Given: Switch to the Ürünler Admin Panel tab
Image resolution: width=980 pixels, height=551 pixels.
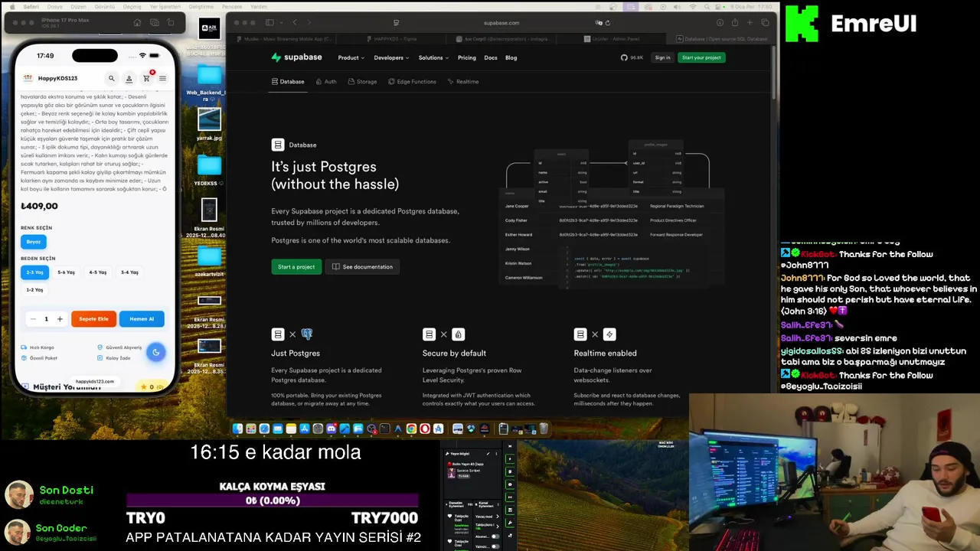Looking at the screenshot, I should click(x=610, y=38).
